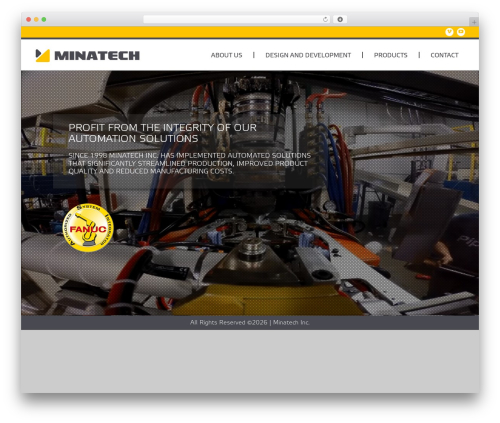The width and height of the screenshot is (500, 423).
Task: Reload the page with the refresh icon
Action: click(325, 19)
